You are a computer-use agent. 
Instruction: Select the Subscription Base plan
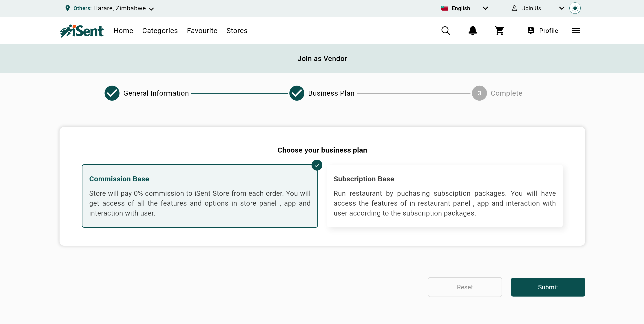point(445,196)
